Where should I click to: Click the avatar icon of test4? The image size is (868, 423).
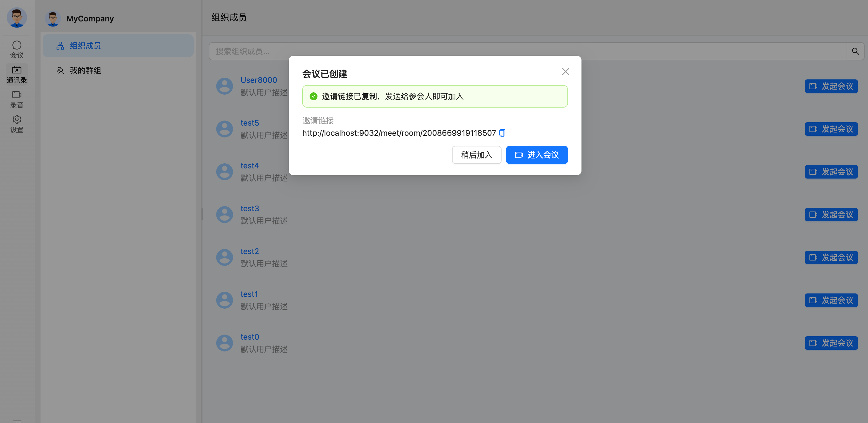[224, 172]
